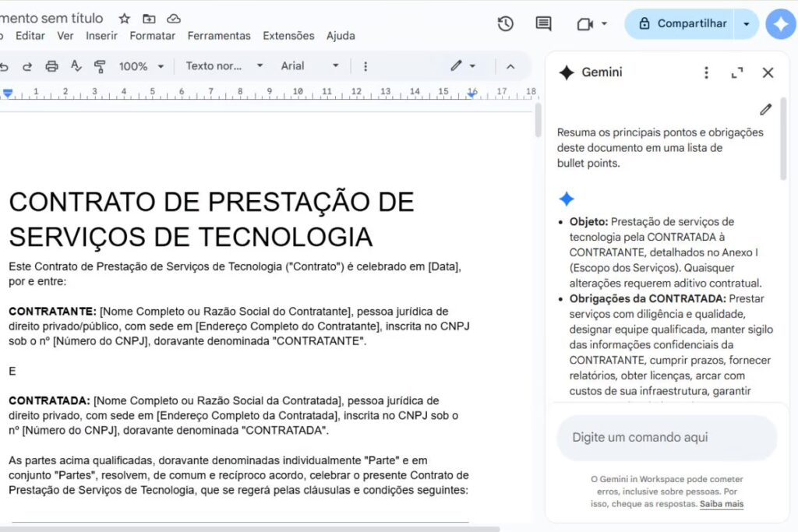Check cloud save status icon
Screen dimensions: 798x532
click(x=174, y=19)
